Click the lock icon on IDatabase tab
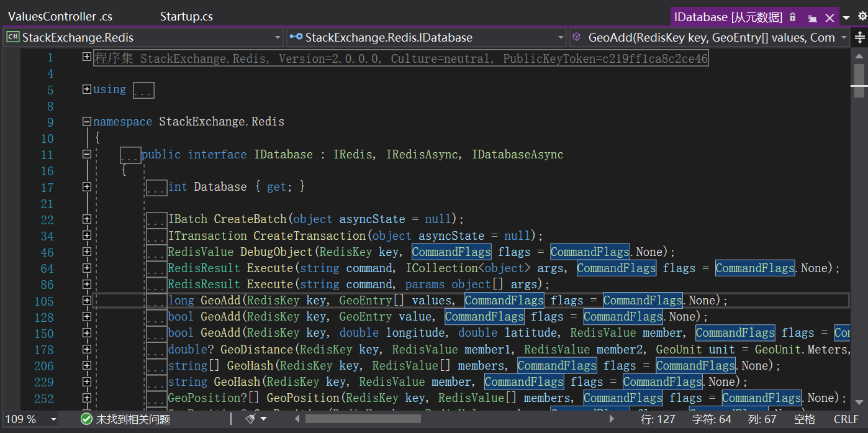 (x=793, y=17)
